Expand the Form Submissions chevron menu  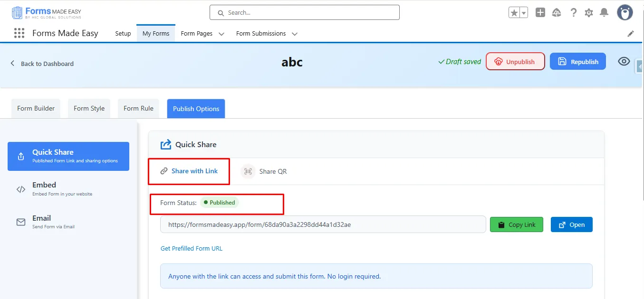click(x=295, y=34)
